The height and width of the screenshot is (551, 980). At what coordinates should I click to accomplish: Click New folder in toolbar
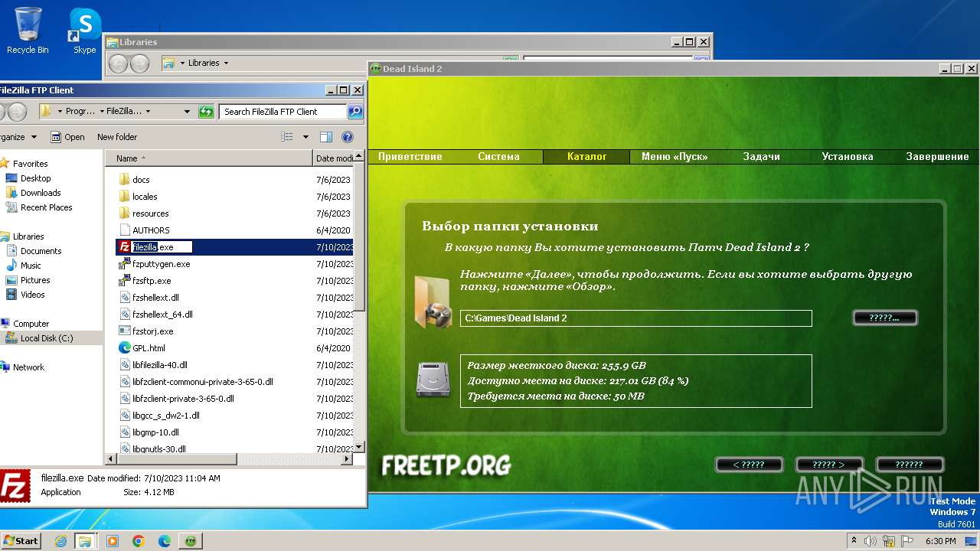point(117,137)
